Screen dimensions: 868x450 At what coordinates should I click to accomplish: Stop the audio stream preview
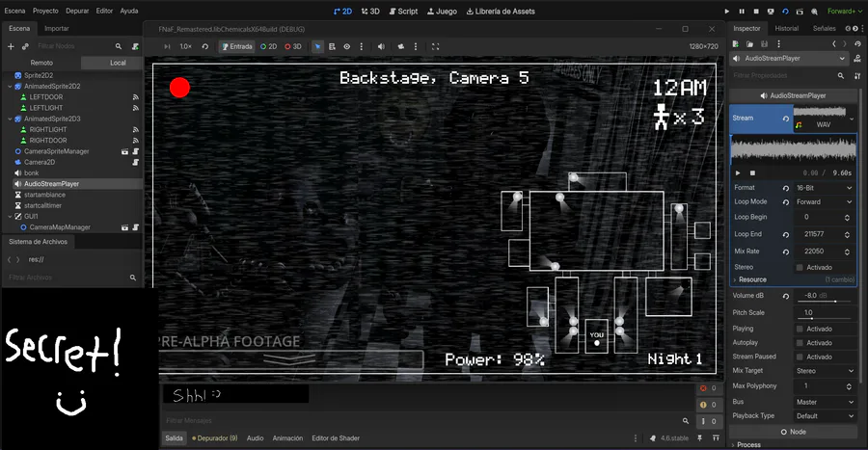[751, 173]
